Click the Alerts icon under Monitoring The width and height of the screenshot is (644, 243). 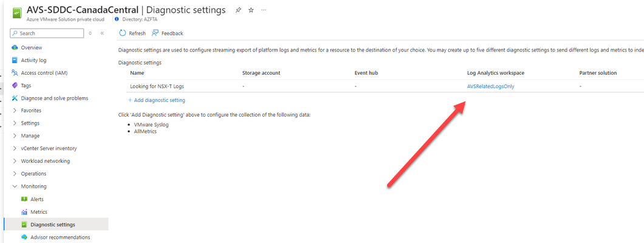(24, 199)
